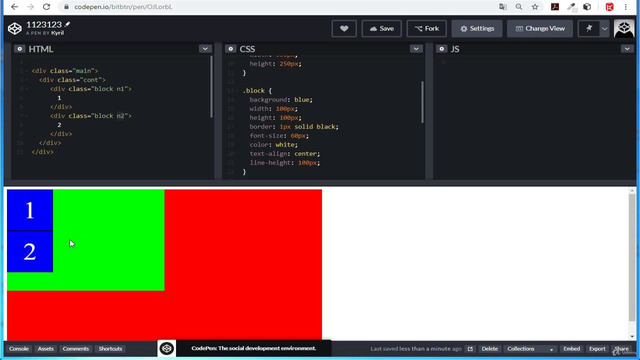Collapse the div class main fold arrow
This screenshot has height=360, width=640.
(27, 71)
